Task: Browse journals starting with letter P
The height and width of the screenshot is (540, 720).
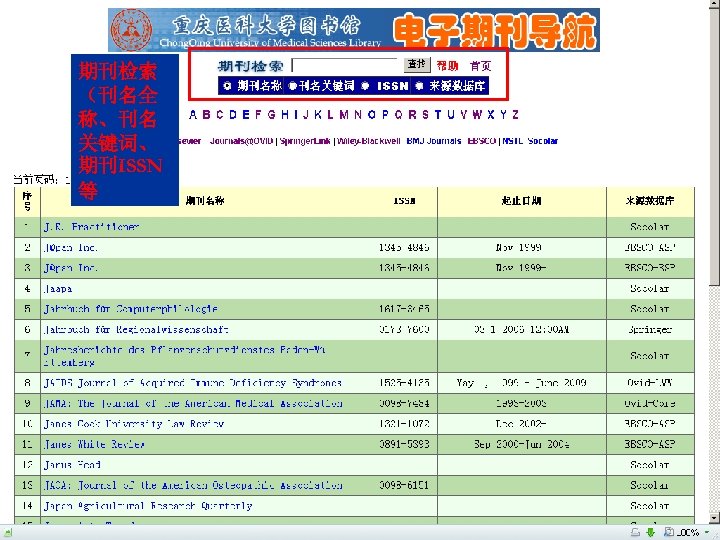Action: 385,115
